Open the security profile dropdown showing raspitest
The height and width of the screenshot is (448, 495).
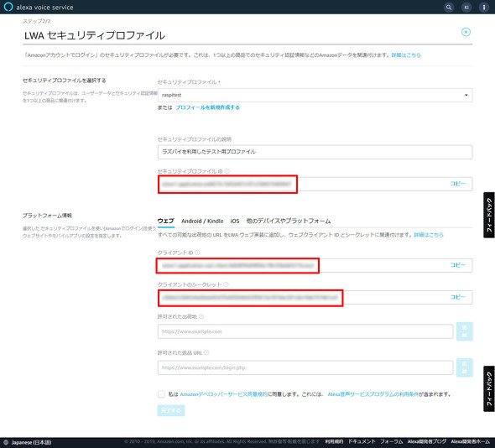pos(315,95)
